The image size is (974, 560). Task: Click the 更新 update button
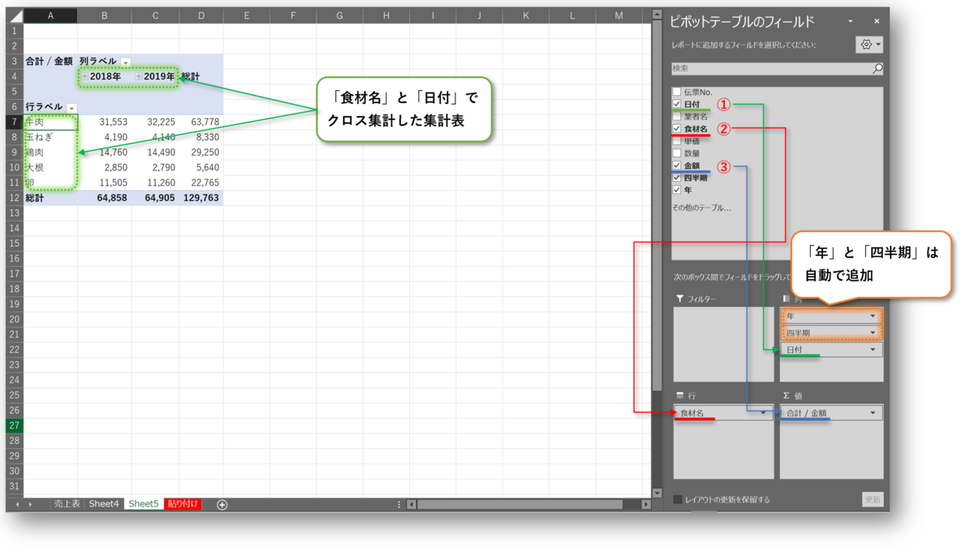click(873, 499)
